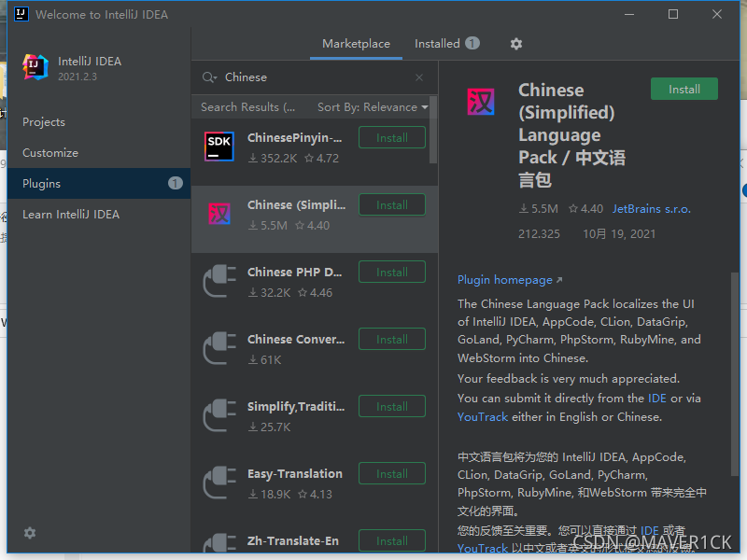This screenshot has width=747, height=560.
Task: Click the plugin list scrollbar
Action: pyautogui.click(x=433, y=130)
